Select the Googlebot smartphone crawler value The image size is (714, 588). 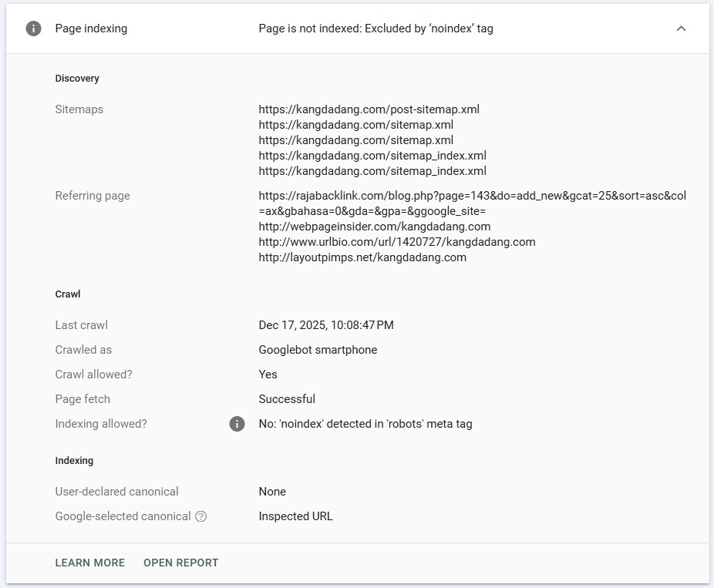tap(318, 350)
